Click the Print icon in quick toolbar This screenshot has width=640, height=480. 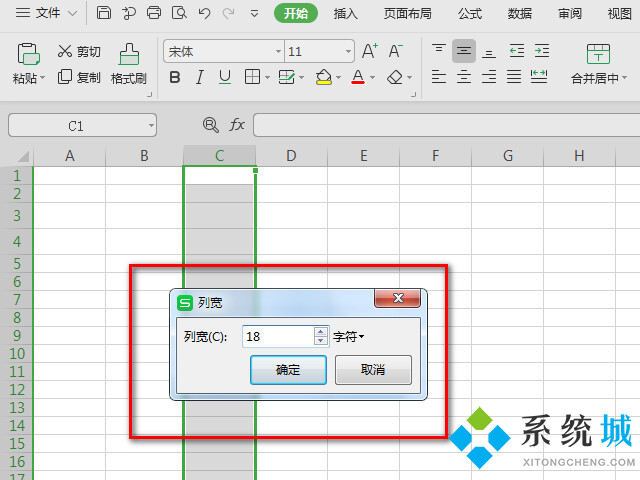click(x=154, y=13)
